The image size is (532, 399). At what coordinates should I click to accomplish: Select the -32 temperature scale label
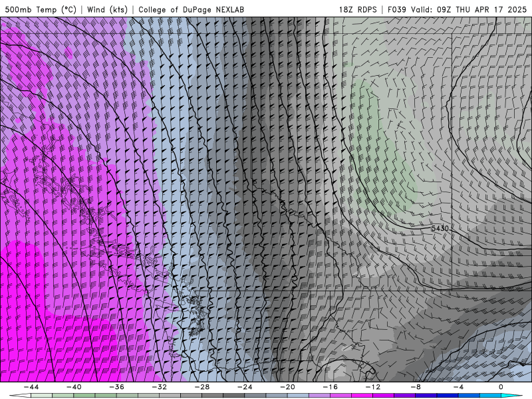(x=159, y=387)
